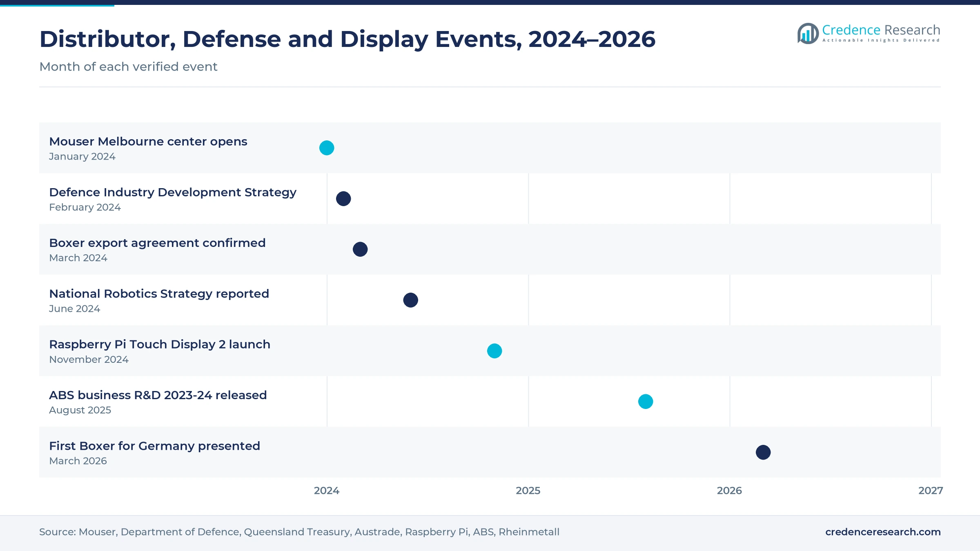The height and width of the screenshot is (551, 980).
Task: Click the 'March 2026' date text
Action: click(78, 461)
